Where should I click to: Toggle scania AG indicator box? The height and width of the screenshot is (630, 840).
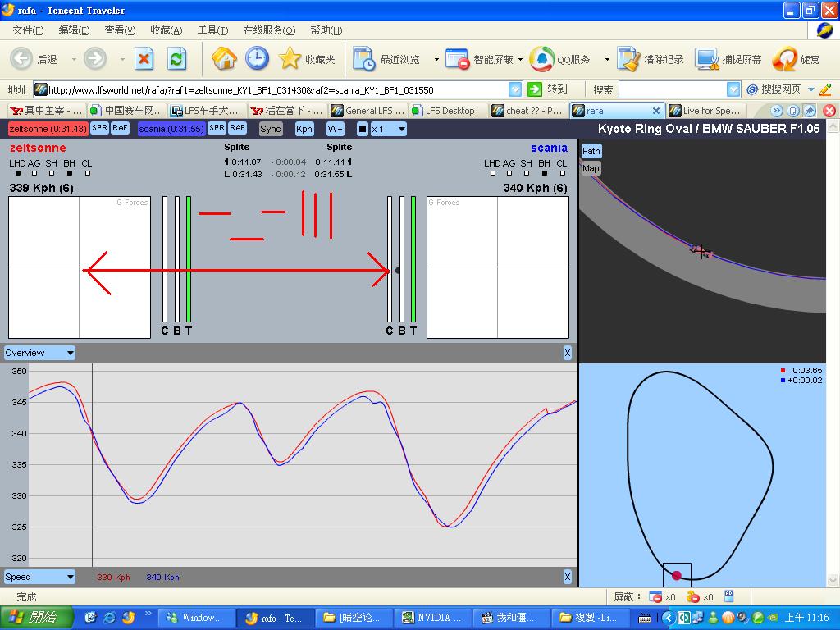click(509, 173)
